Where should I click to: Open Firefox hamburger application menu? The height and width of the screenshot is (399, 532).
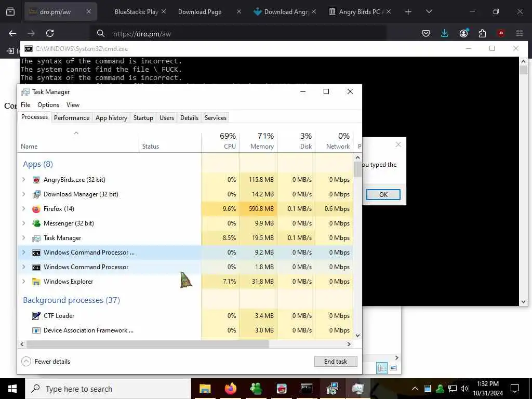[x=520, y=33]
